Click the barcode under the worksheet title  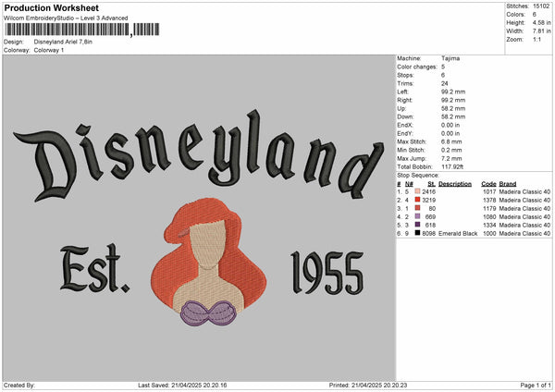tap(81, 30)
